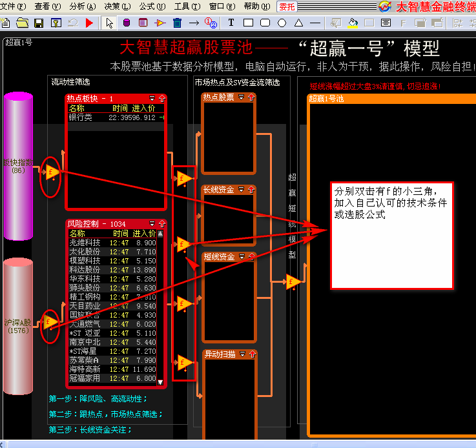The height and width of the screenshot is (448, 476).
Task: Select the text T tool
Action: point(231,23)
